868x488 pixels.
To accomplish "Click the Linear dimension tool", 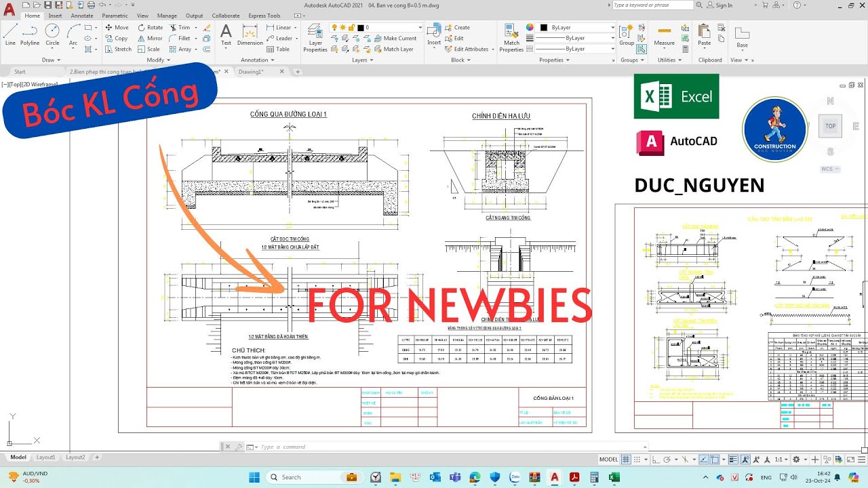I will pyautogui.click(x=279, y=28).
